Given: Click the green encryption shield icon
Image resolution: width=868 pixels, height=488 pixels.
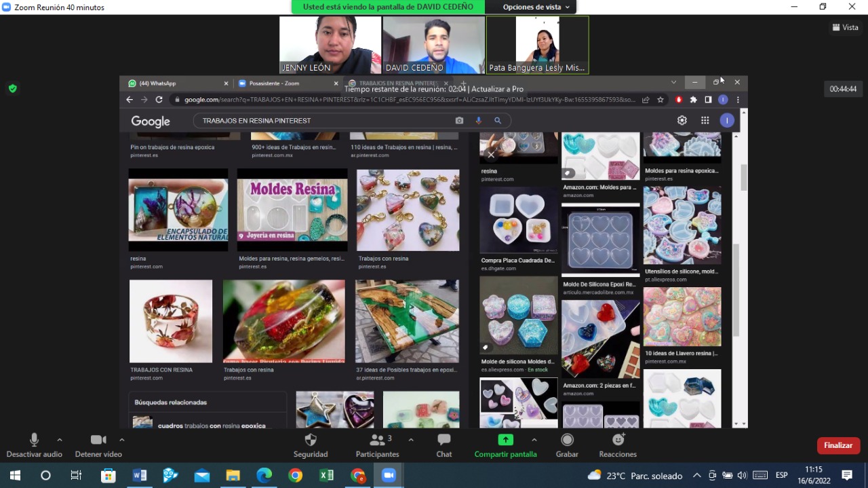Looking at the screenshot, I should (x=12, y=88).
